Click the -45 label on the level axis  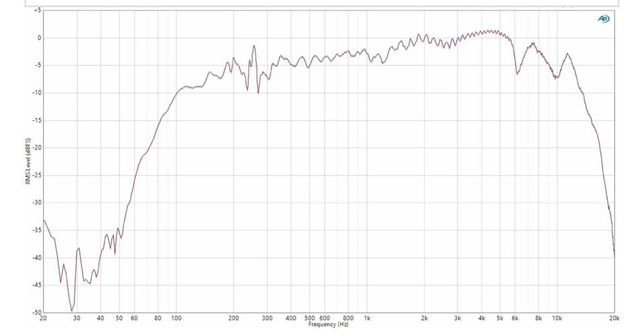(38, 285)
